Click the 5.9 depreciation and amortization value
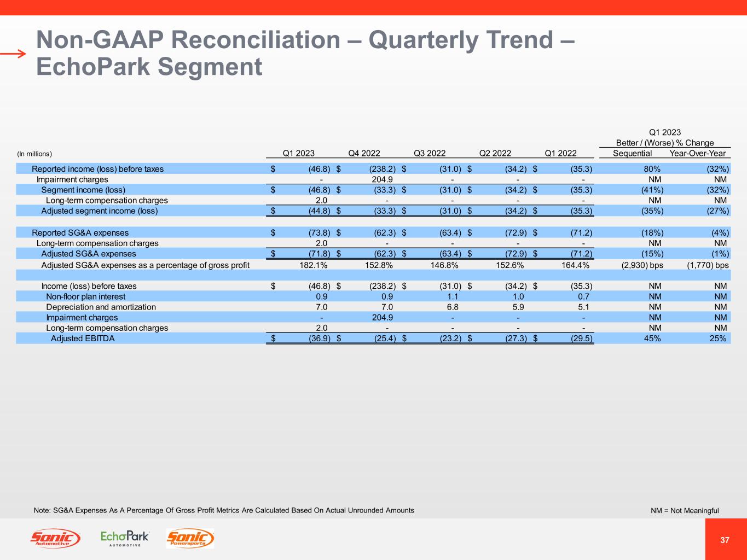747x560 pixels. point(518,307)
